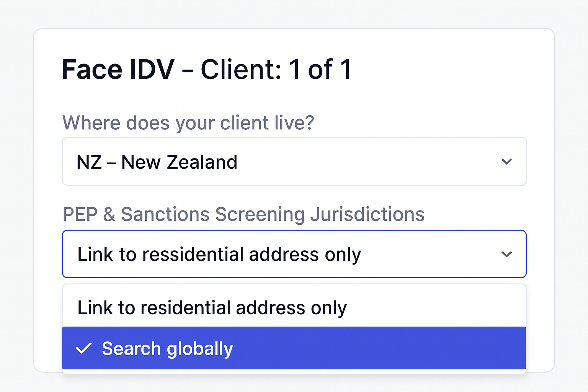Click the chevron in the country dropdown
The height and width of the screenshot is (392, 588).
[506, 162]
